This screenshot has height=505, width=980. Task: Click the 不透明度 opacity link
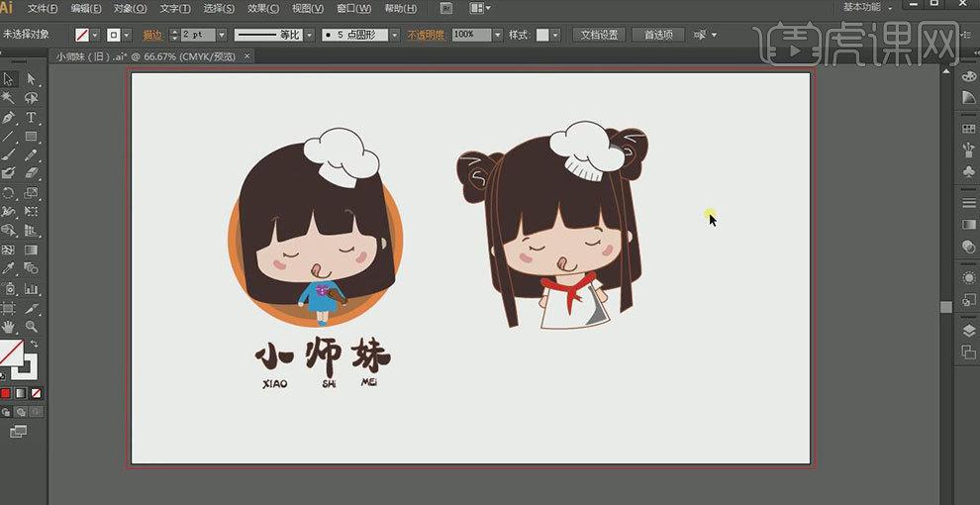tap(426, 35)
